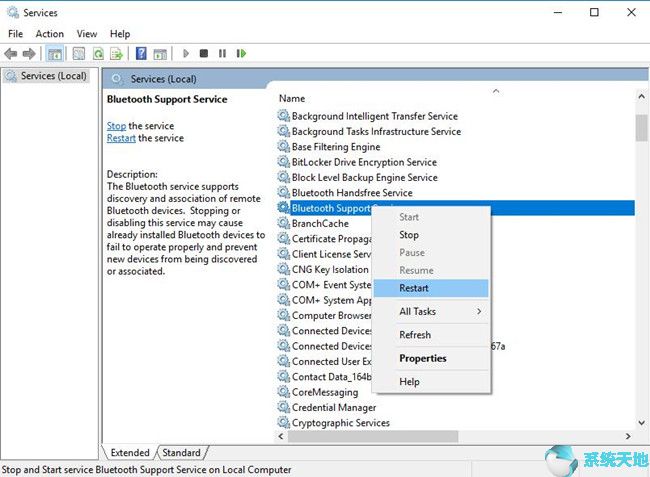Click the gear icon beside Base Filtering Engine
The height and width of the screenshot is (477, 650).
284,146
